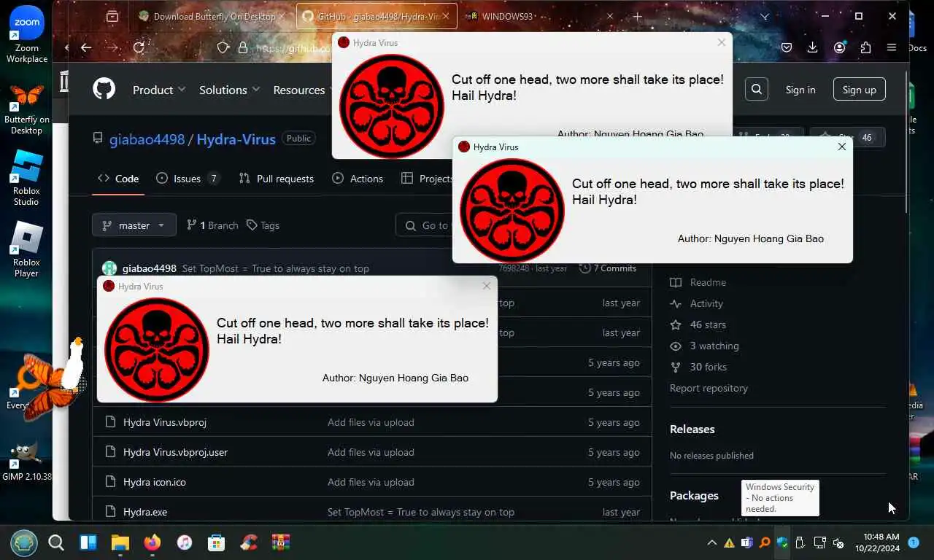Open the Firefox extensions puzzle icon
The width and height of the screenshot is (934, 560).
pyautogui.click(x=865, y=47)
